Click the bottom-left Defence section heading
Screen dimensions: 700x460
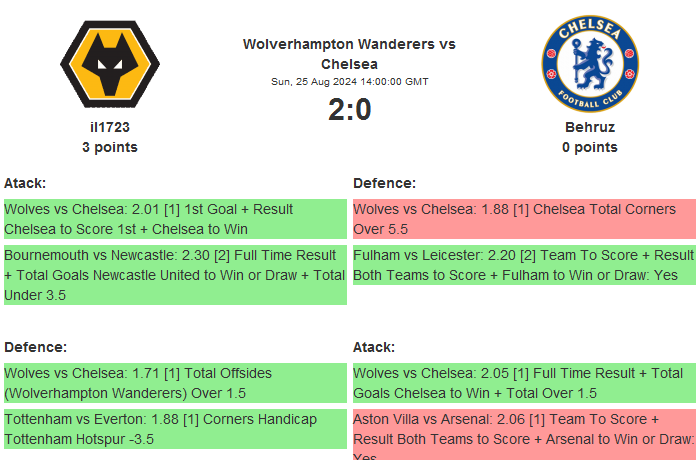pos(35,347)
